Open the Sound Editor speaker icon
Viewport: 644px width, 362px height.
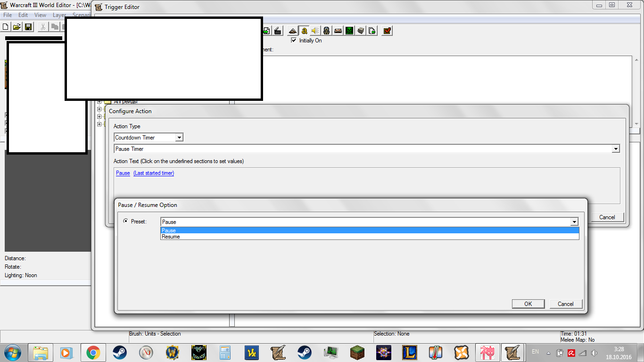pyautogui.click(x=315, y=31)
